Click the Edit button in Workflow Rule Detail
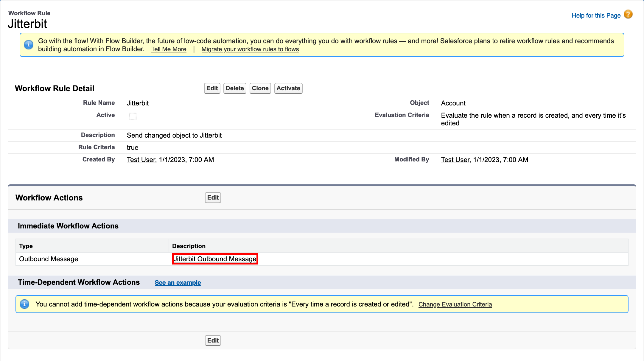This screenshot has height=361, width=644. pyautogui.click(x=212, y=88)
